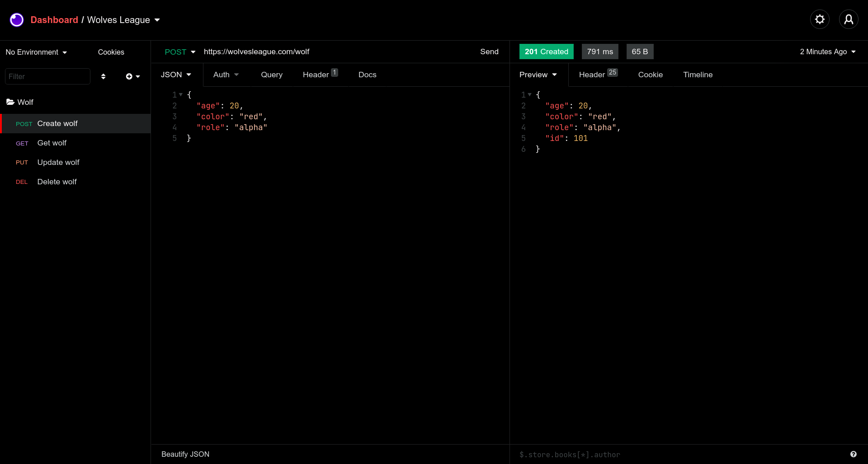The width and height of the screenshot is (868, 464).
Task: Open the response Cookie tab
Action: coord(650,75)
